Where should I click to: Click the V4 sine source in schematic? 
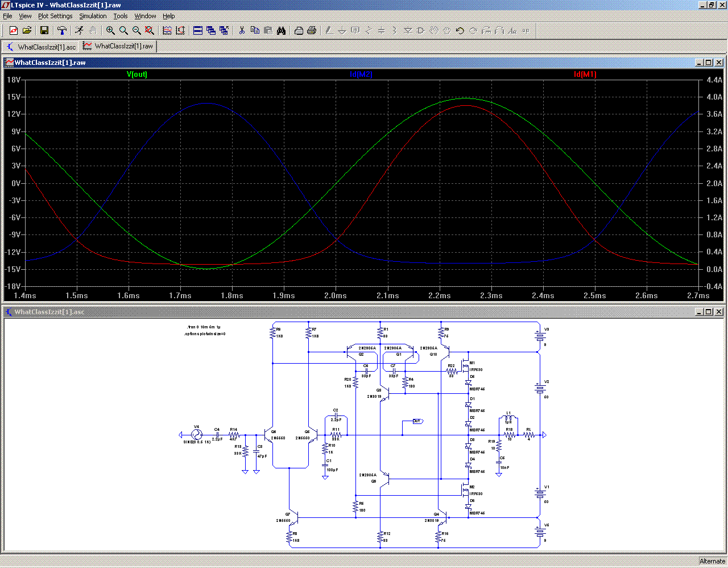click(x=197, y=435)
